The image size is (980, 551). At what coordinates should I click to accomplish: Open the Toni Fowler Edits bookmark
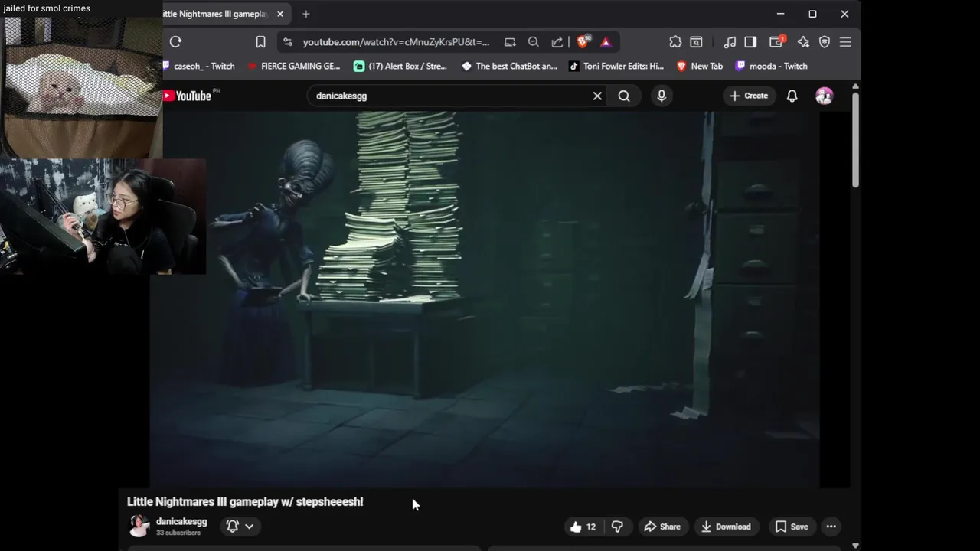[616, 67]
